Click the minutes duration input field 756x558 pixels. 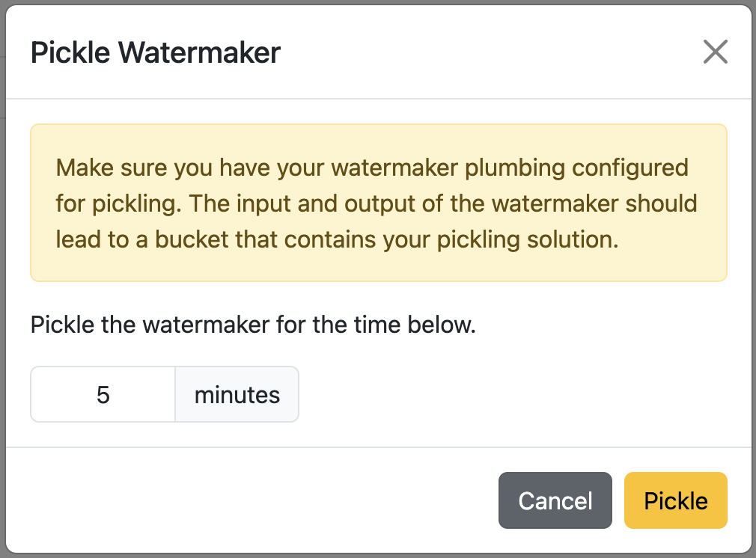103,394
